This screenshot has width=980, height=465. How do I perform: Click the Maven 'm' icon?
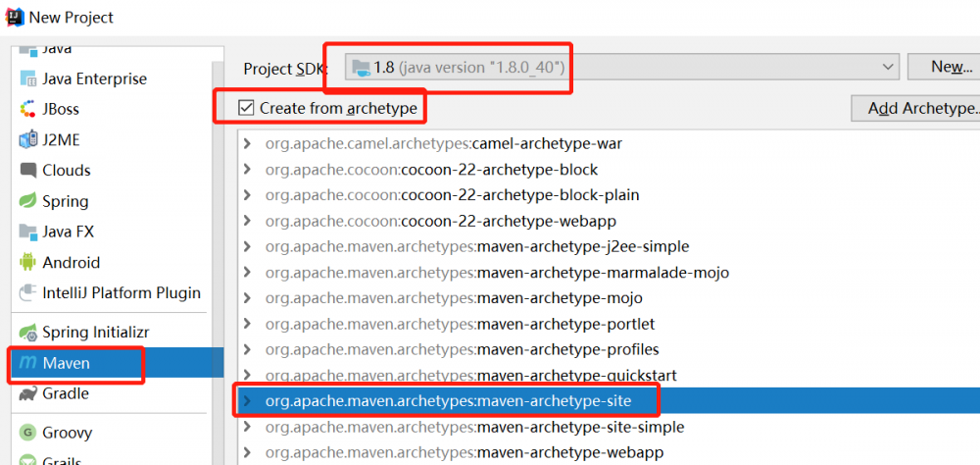tap(28, 363)
